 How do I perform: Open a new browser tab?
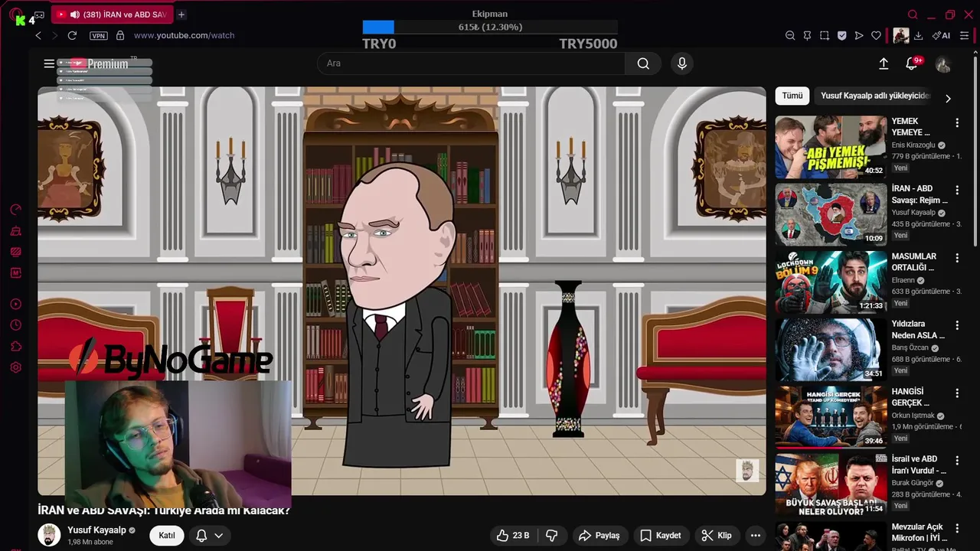pos(181,15)
